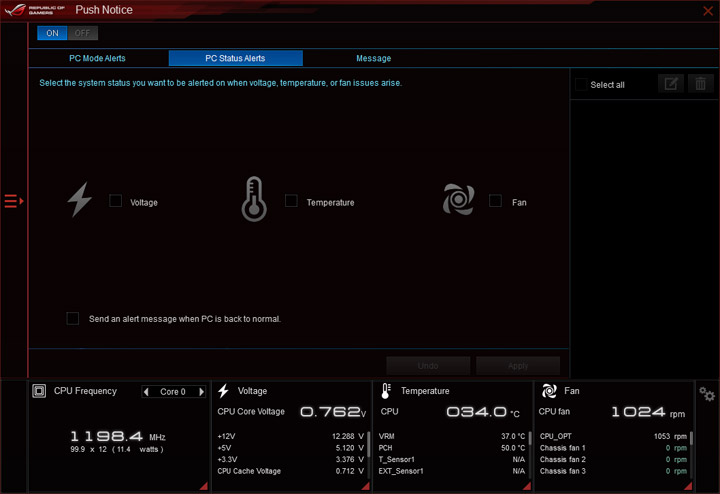Click the Fan panel scrollbar

click(x=691, y=438)
